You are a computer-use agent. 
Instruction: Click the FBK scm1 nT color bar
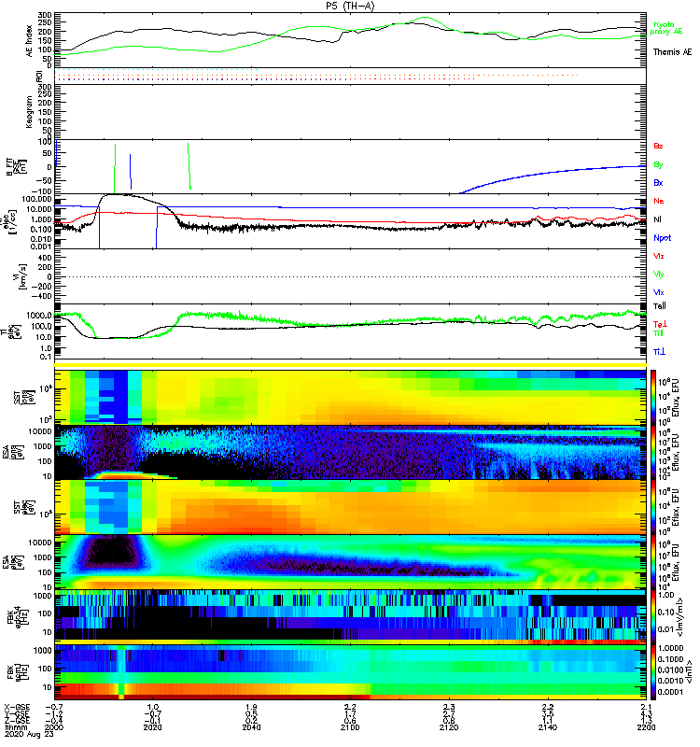[653, 672]
